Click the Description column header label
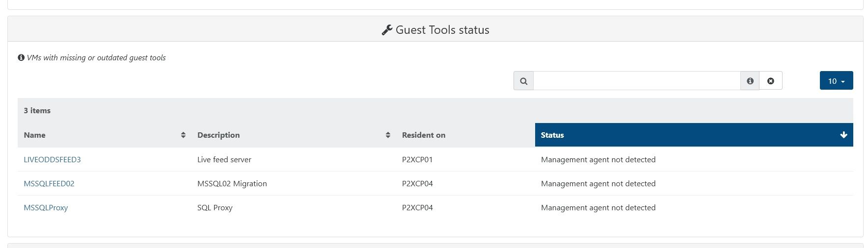868x248 pixels. (218, 135)
